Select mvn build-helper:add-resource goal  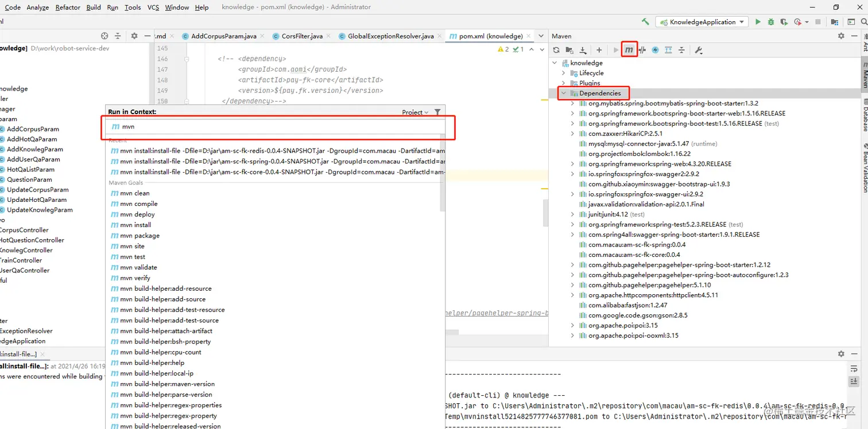pyautogui.click(x=274, y=288)
